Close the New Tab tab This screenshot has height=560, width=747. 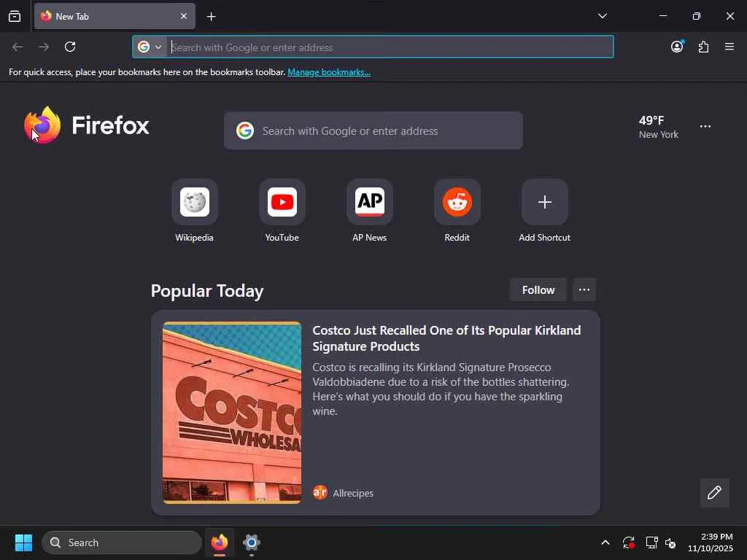click(183, 16)
